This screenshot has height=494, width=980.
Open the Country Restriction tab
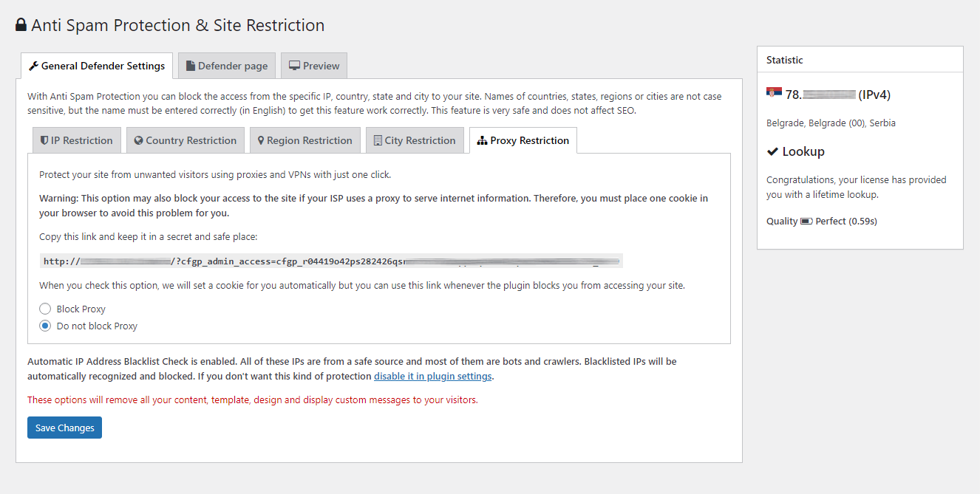[x=185, y=140]
